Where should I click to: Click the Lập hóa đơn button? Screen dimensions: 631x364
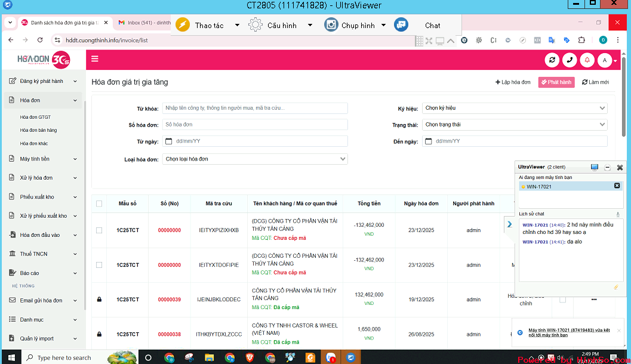[513, 82]
